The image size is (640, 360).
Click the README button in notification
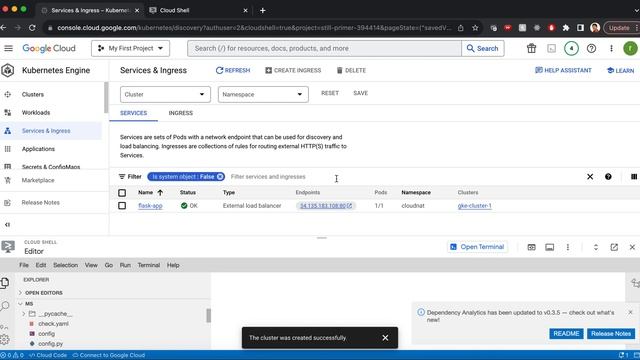coord(566,333)
